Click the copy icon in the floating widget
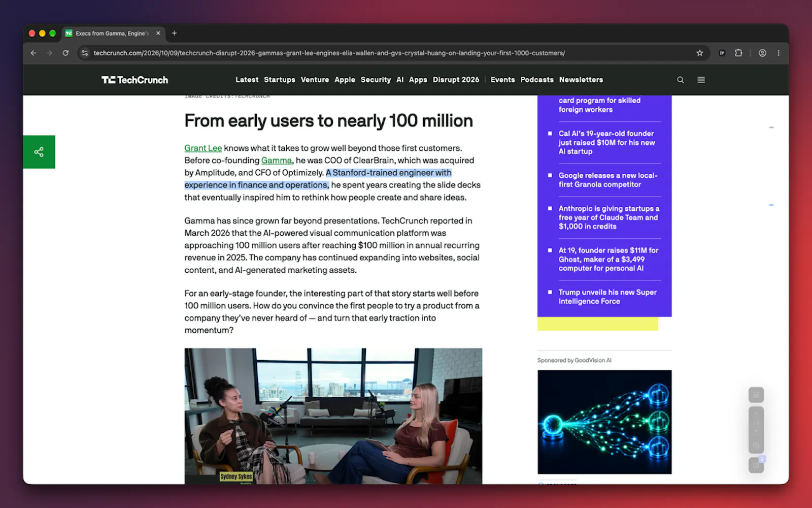The height and width of the screenshot is (508, 812). pyautogui.click(x=756, y=446)
